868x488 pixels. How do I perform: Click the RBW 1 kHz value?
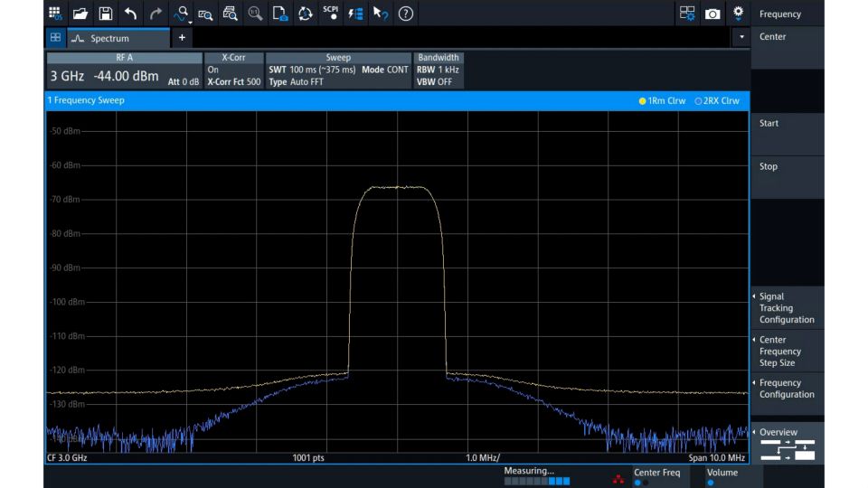coord(438,70)
